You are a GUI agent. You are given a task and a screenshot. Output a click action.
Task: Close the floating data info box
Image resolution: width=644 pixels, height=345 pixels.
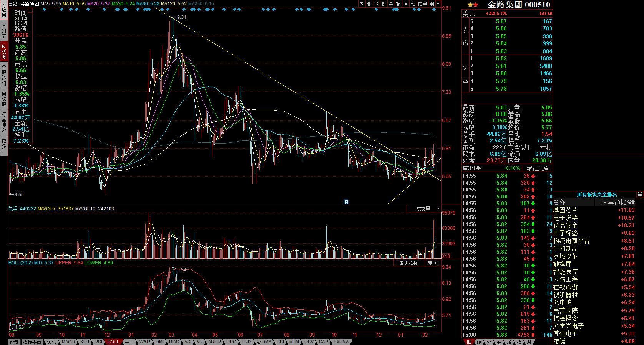tap(30, 11)
